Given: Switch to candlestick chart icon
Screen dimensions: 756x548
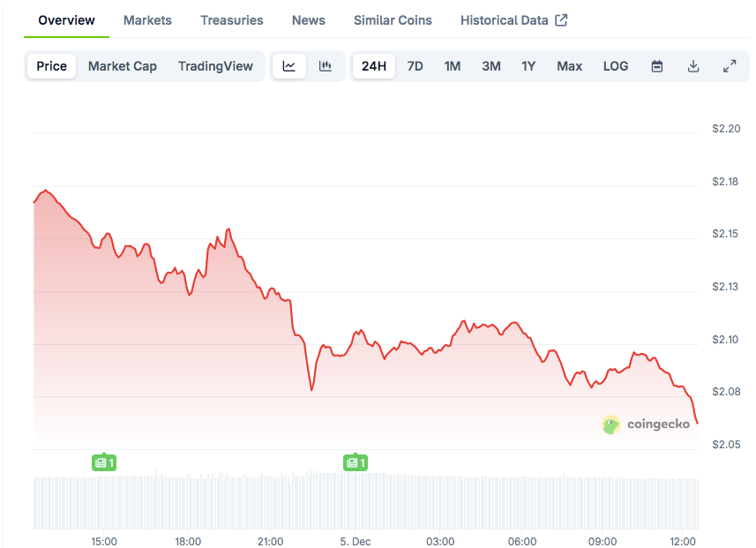Looking at the screenshot, I should pyautogui.click(x=326, y=66).
